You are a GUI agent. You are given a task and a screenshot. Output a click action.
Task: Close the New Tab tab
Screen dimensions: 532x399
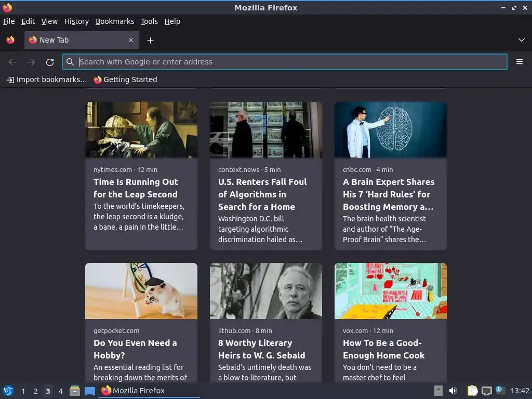pyautogui.click(x=131, y=40)
